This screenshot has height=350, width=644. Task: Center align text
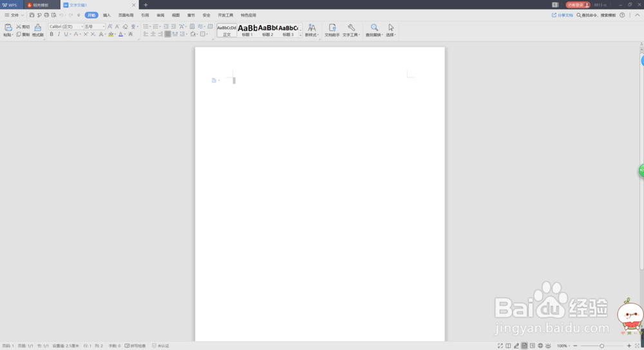click(x=153, y=34)
